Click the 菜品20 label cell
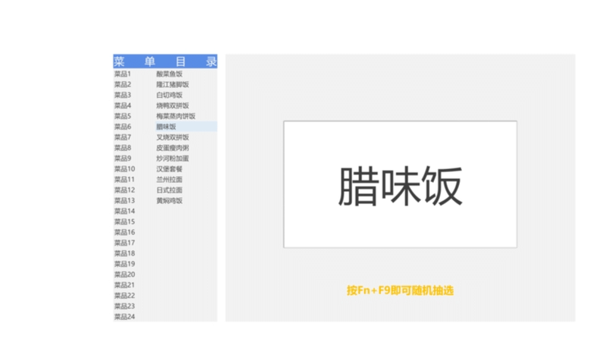Viewport: 607px width, 364px height. coord(124,275)
